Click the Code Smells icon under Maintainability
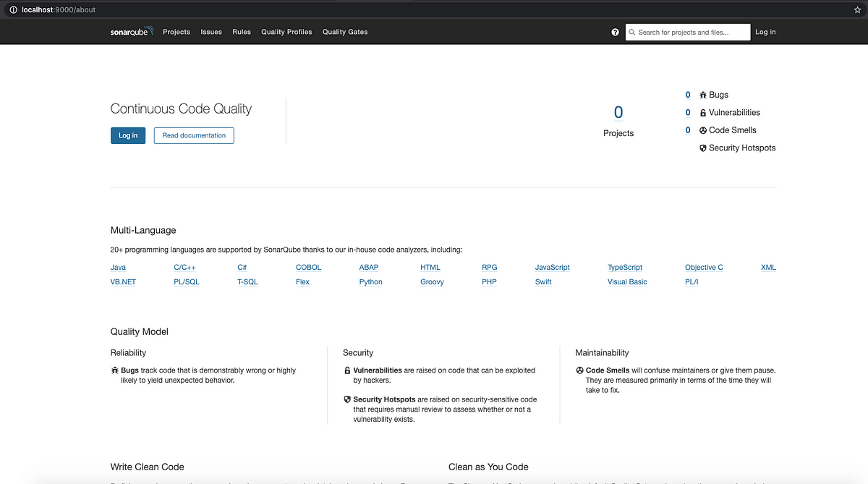The height and width of the screenshot is (484, 868). point(579,370)
